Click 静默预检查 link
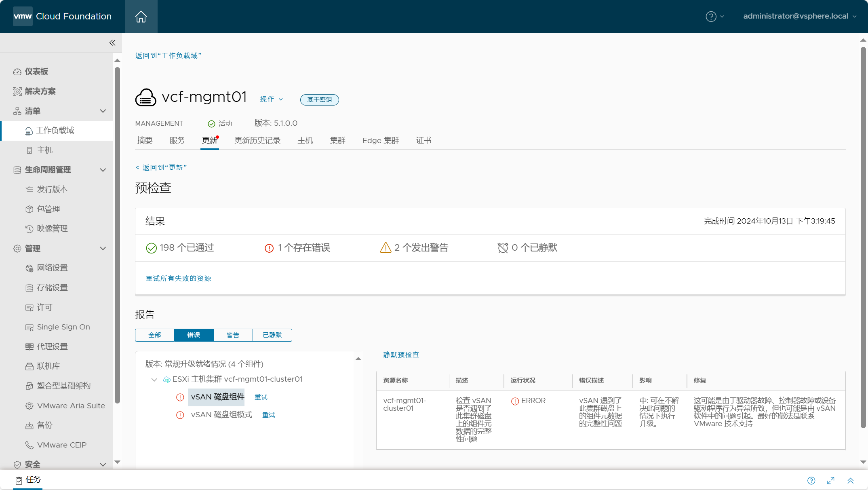868x490 pixels. pyautogui.click(x=401, y=355)
